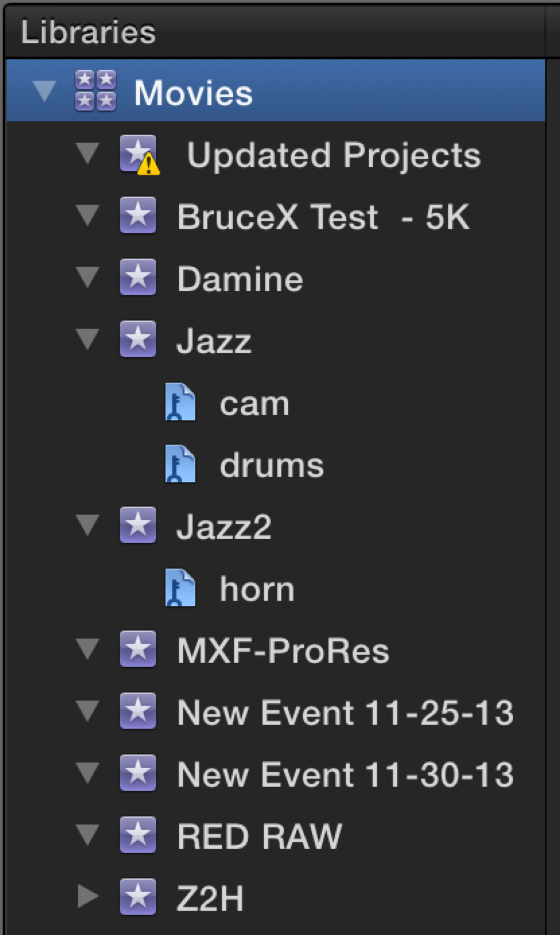Select the New Event 11-25-13 item
The image size is (560, 935).
pos(345,712)
